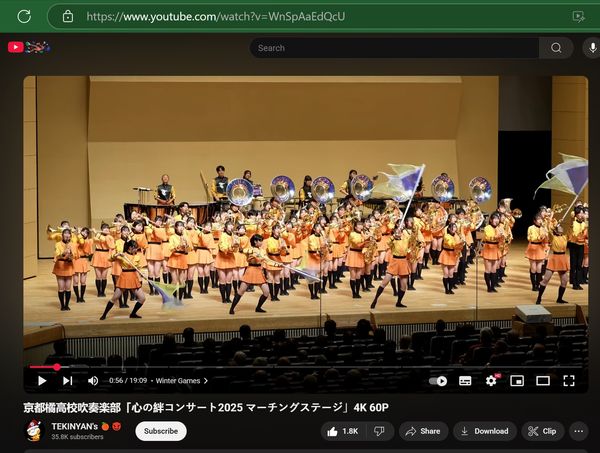This screenshot has width=600, height=453.
Task: Skip to the next video
Action: tap(67, 381)
